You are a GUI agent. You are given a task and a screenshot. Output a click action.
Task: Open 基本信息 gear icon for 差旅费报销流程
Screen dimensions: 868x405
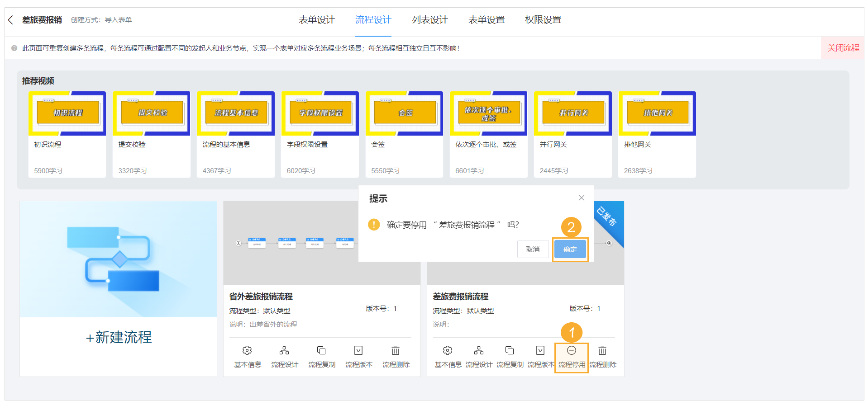[x=448, y=351]
